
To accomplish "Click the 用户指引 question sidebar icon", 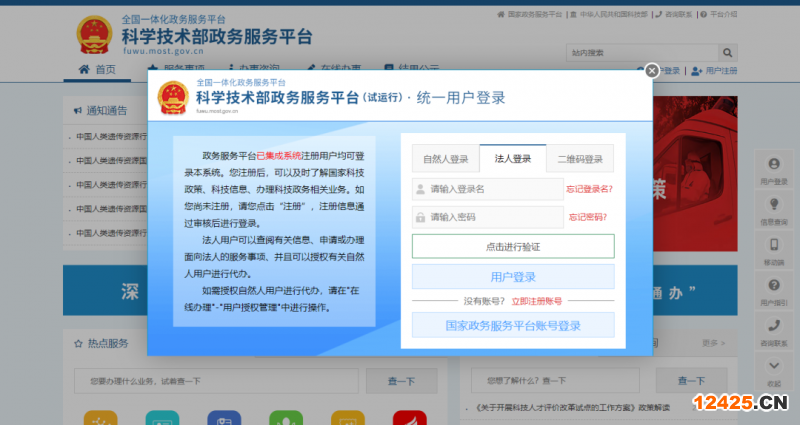I will tap(774, 285).
